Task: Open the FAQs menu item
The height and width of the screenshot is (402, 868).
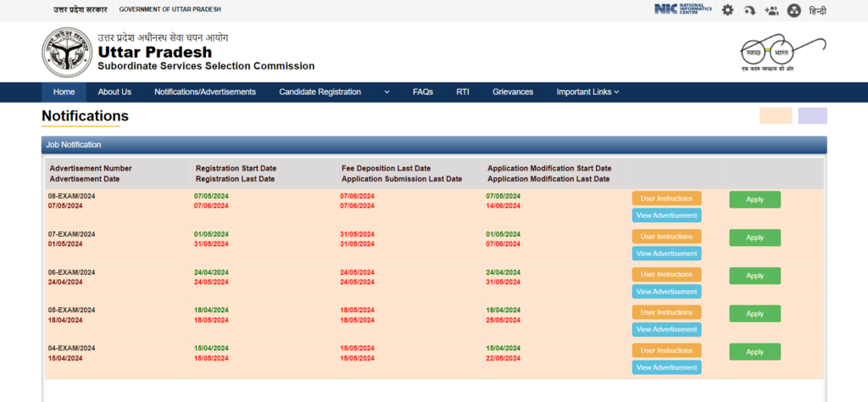Action: (x=423, y=92)
